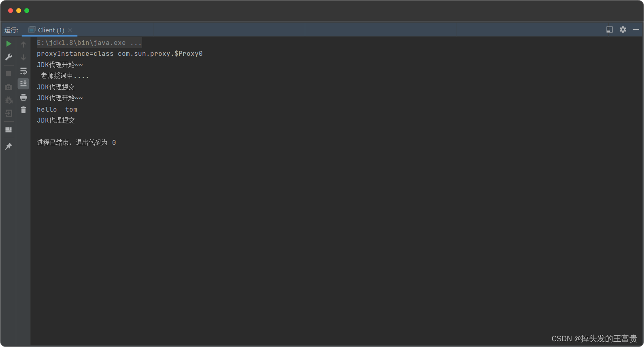
Task: Toggle scroll to end of console
Action: (23, 83)
